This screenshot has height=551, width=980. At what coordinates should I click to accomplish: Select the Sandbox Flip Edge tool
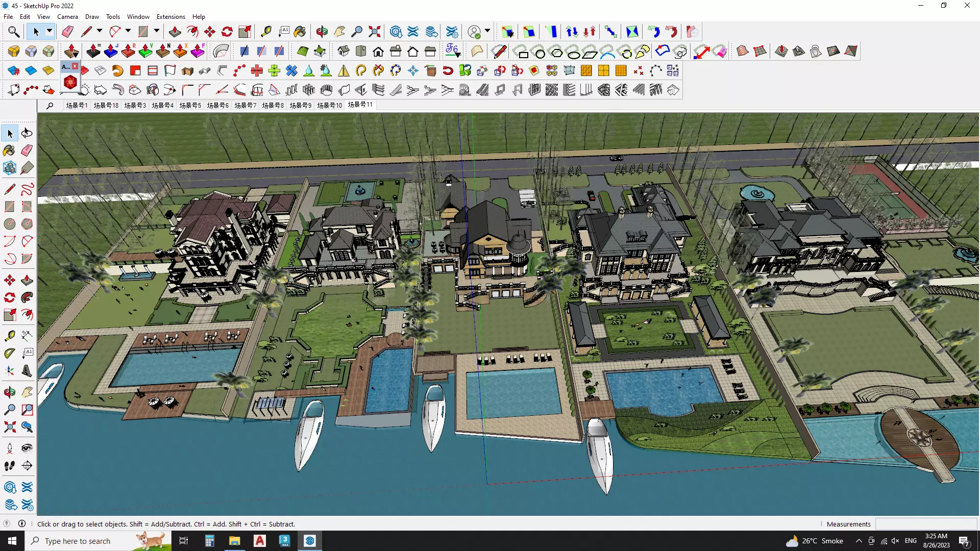pos(851,51)
